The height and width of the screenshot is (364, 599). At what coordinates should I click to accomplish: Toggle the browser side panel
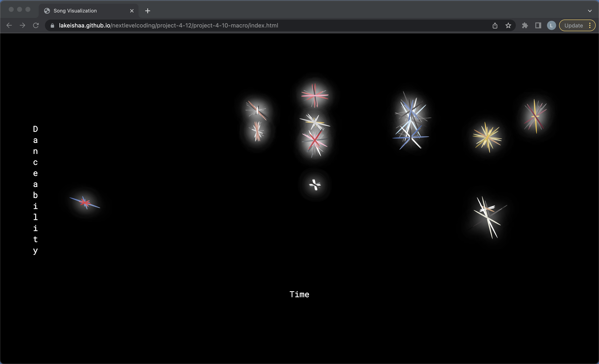pos(538,26)
